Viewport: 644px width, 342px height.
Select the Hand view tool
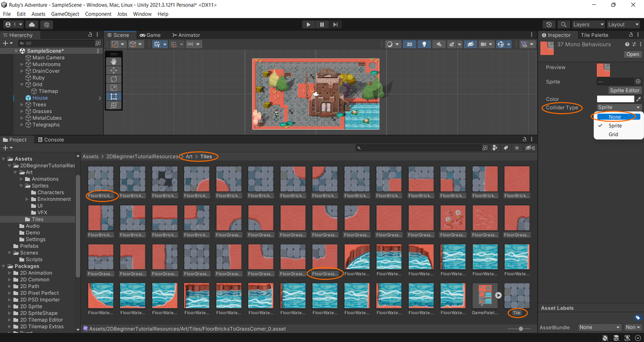coord(114,62)
